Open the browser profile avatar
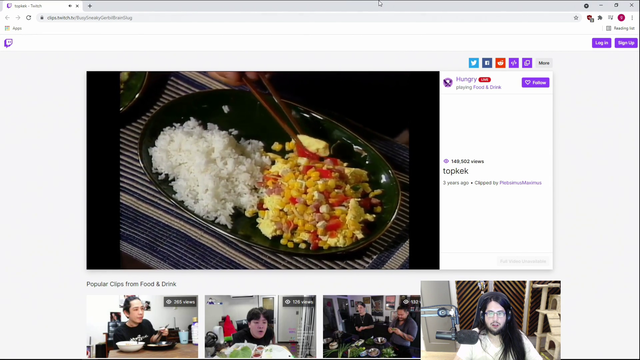Viewport: 640px width, 360px height. 621,18
